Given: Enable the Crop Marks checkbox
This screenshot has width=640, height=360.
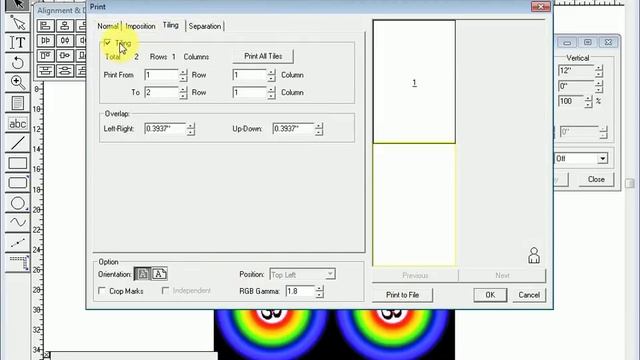Looking at the screenshot, I should pyautogui.click(x=102, y=291).
